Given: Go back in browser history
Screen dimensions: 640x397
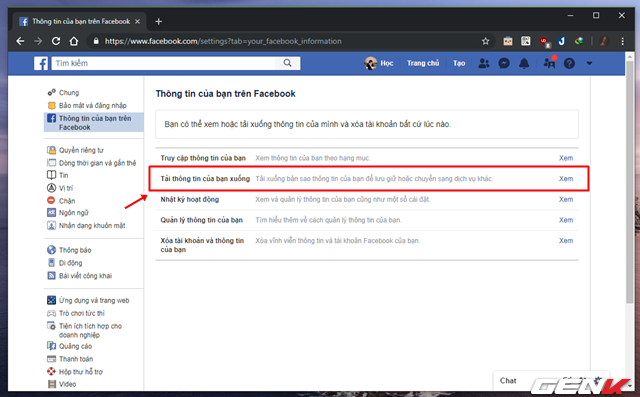Looking at the screenshot, I should point(20,41).
